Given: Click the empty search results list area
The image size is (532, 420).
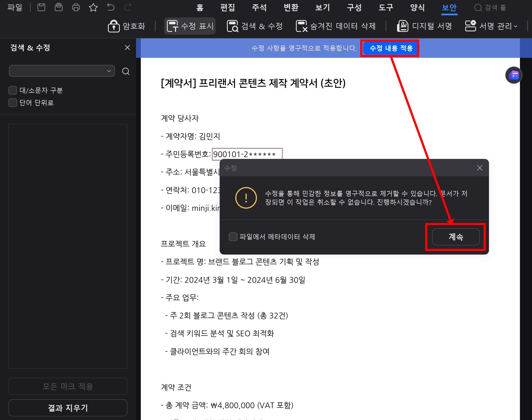Looking at the screenshot, I should point(68,246).
